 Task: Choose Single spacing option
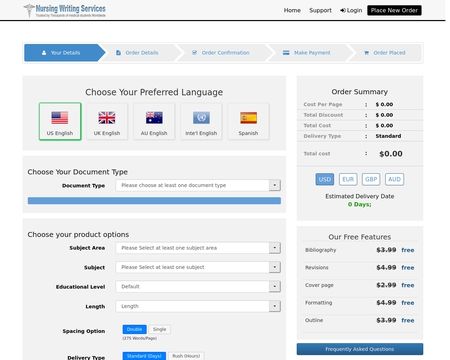pyautogui.click(x=159, y=329)
